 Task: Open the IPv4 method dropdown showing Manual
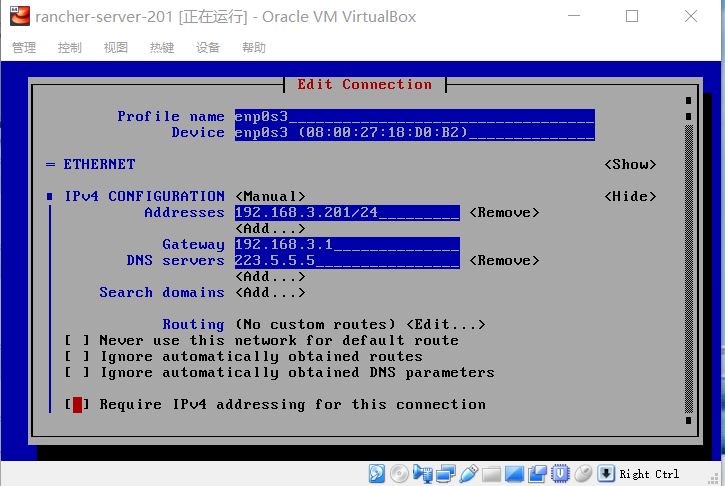(x=270, y=197)
